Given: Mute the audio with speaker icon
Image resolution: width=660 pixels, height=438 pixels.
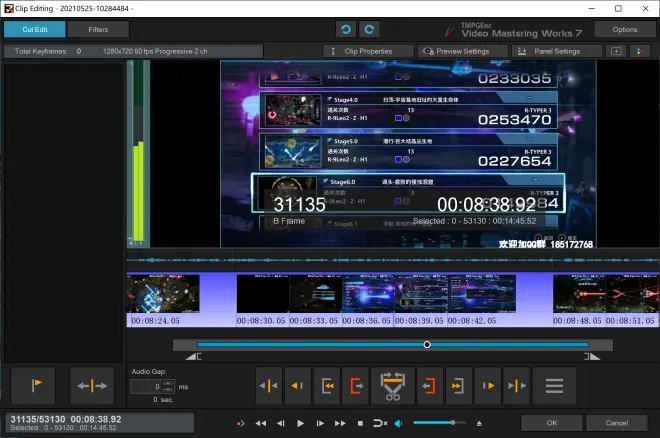Looking at the screenshot, I should click(x=399, y=423).
